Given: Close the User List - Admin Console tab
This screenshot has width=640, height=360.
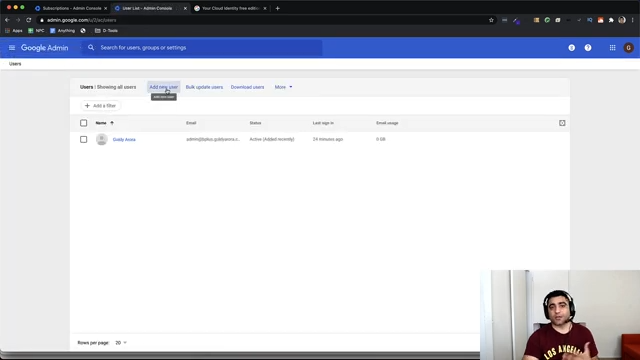Looking at the screenshot, I should [x=185, y=8].
